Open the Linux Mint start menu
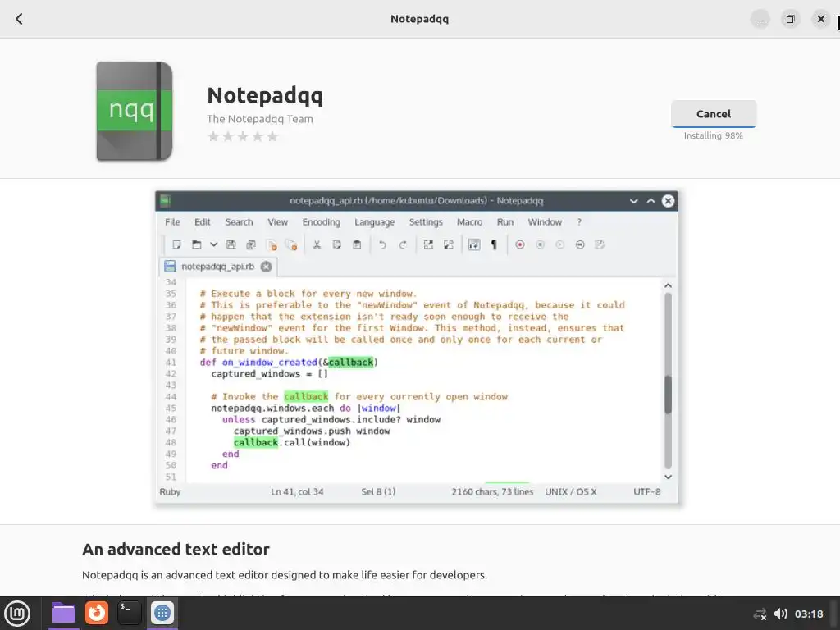 [x=17, y=613]
